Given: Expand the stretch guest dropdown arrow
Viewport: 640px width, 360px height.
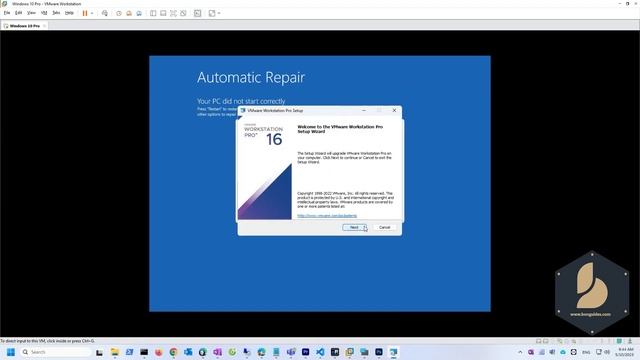Looking at the screenshot, I should 219,13.
